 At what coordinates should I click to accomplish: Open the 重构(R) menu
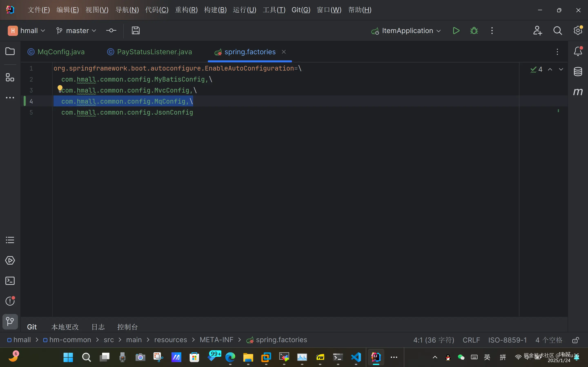click(x=186, y=10)
